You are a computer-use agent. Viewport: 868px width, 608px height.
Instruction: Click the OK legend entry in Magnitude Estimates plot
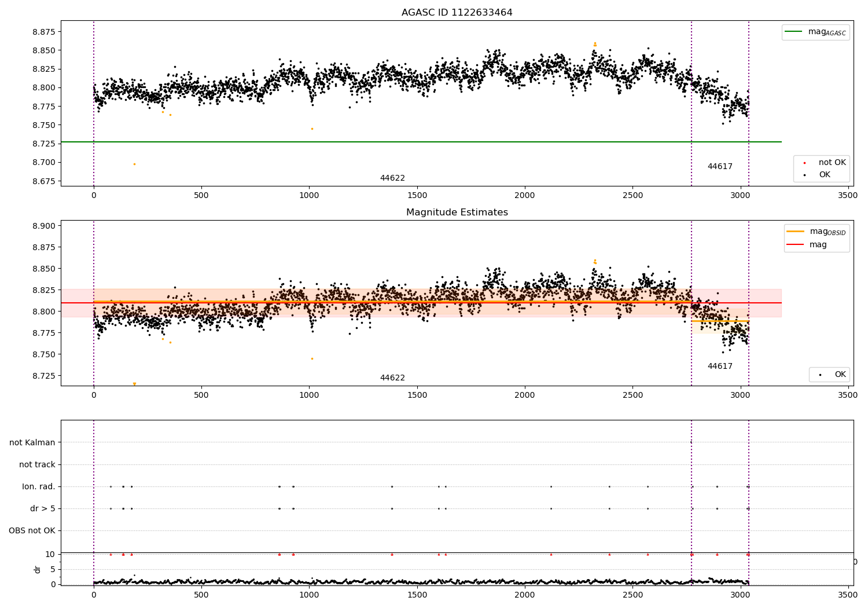coord(840,375)
